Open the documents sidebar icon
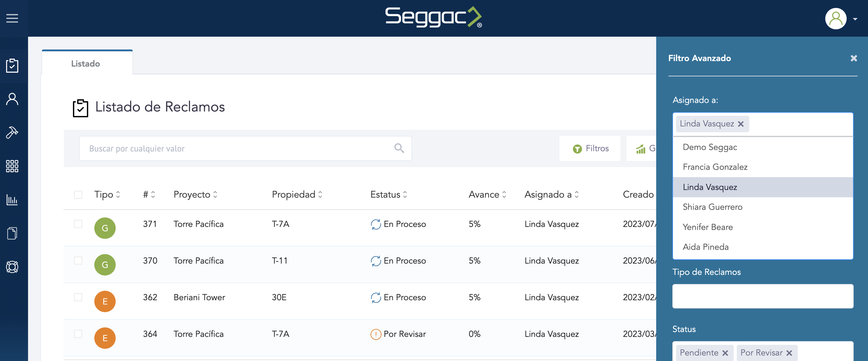 coord(12,233)
